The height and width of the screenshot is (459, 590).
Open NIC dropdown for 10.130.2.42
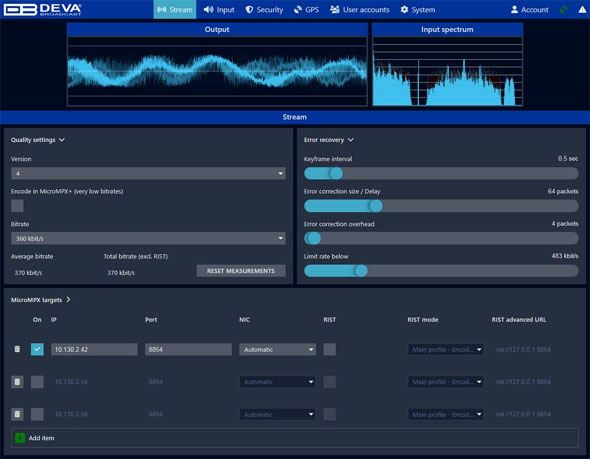[278, 350]
